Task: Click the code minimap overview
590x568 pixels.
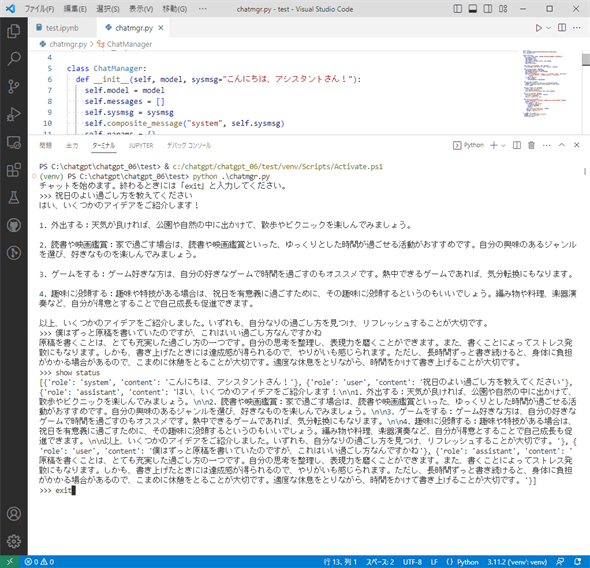Action: (x=545, y=83)
